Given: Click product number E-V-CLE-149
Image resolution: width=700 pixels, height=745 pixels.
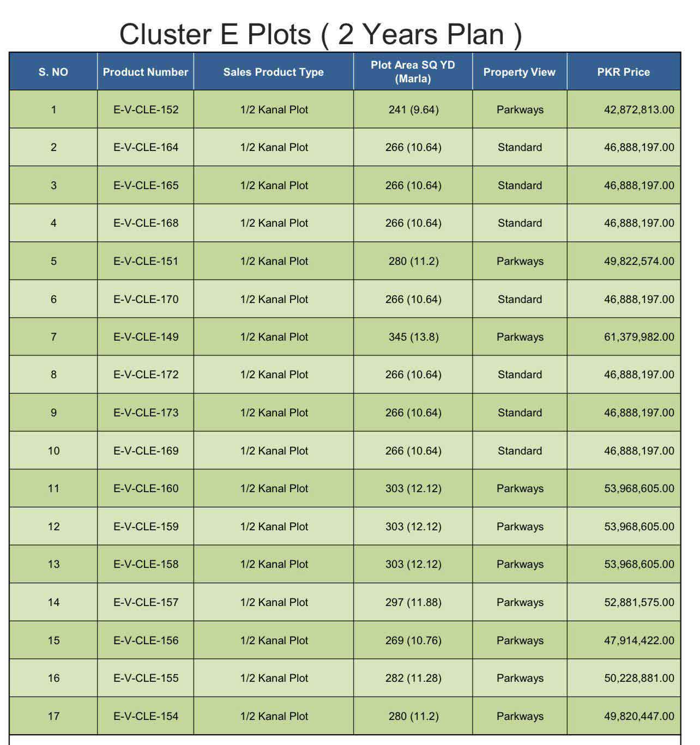Looking at the screenshot, I should (x=146, y=337).
